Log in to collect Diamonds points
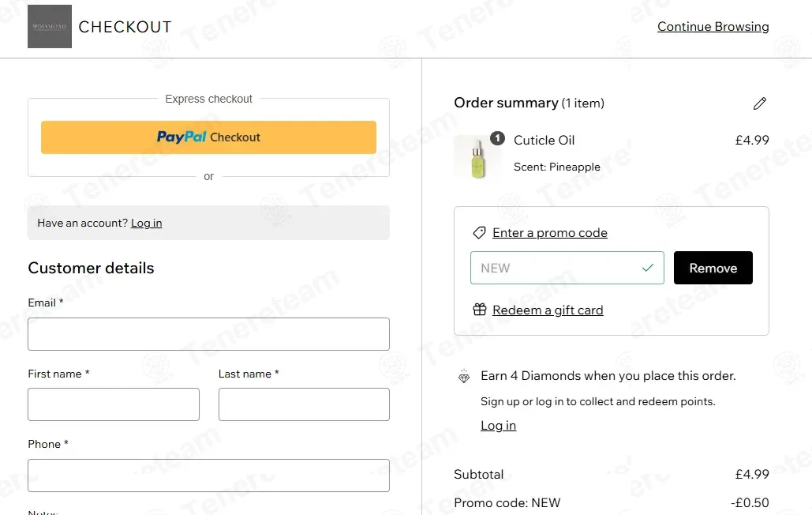The width and height of the screenshot is (812, 515). click(x=498, y=426)
